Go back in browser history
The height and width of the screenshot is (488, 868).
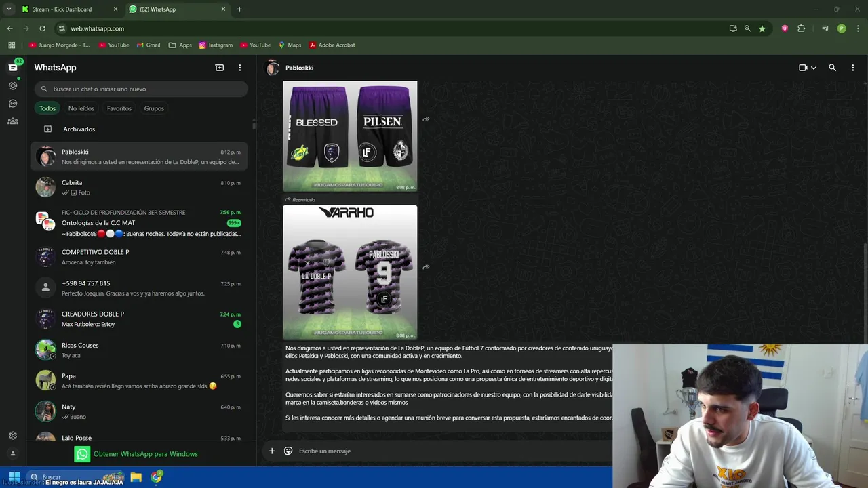(9, 28)
